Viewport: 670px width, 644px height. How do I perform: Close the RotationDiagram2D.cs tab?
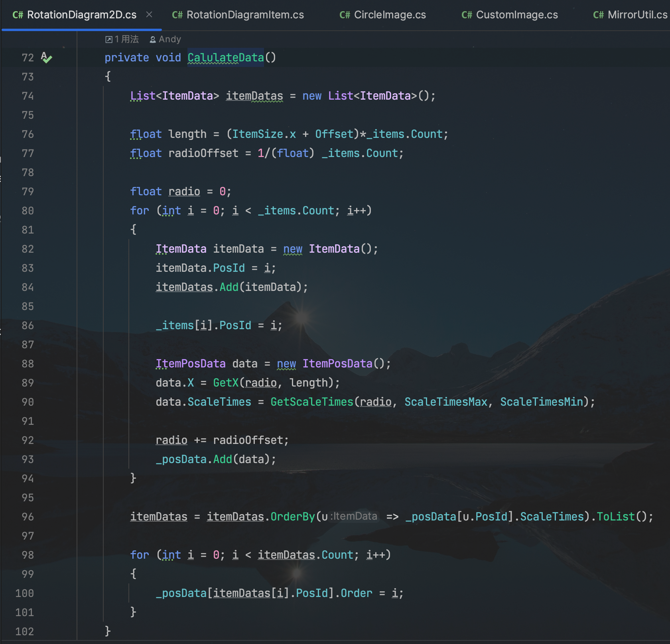(149, 15)
